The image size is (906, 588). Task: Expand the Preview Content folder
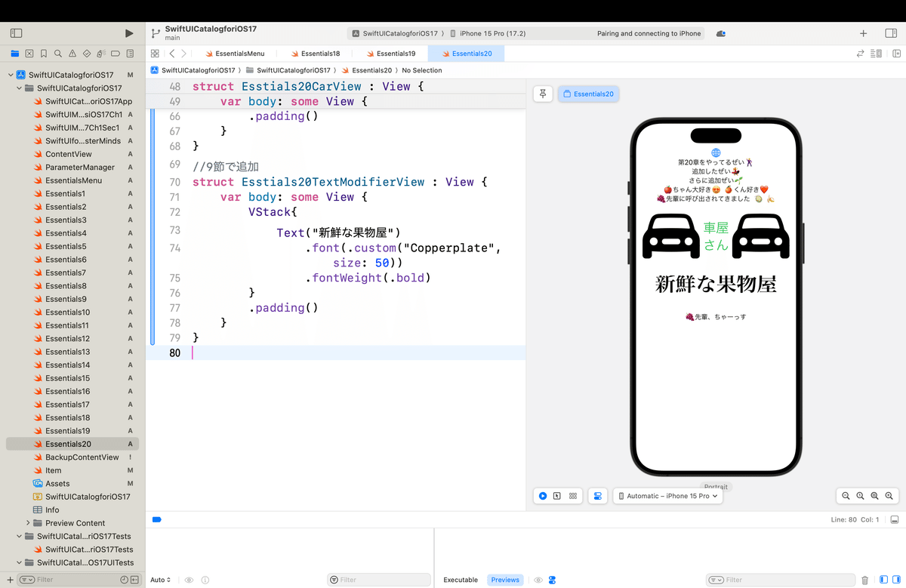coord(29,523)
